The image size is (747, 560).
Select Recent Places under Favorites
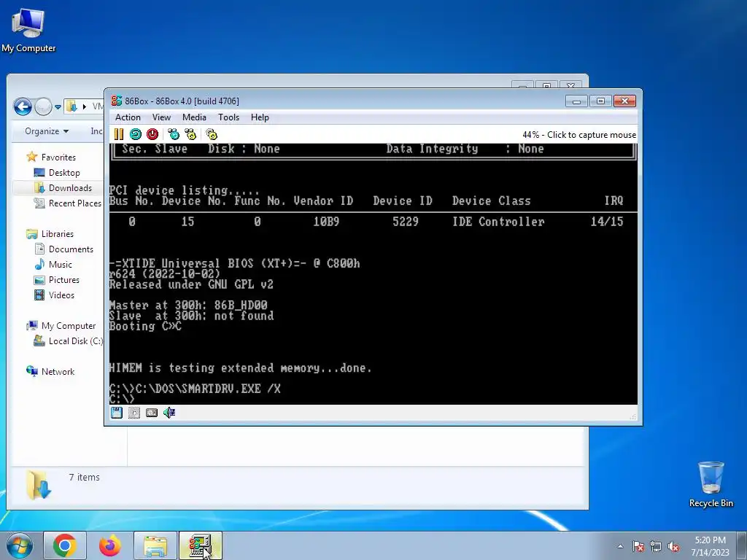coord(75,203)
